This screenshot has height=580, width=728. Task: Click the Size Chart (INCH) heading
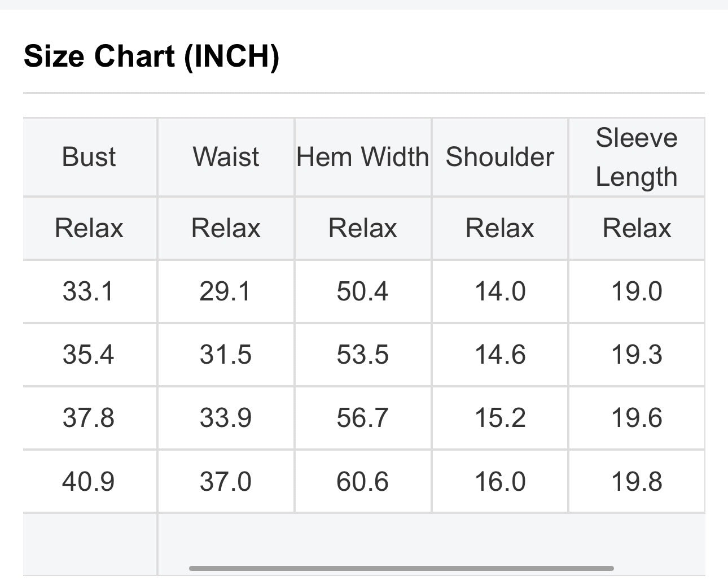click(x=151, y=56)
